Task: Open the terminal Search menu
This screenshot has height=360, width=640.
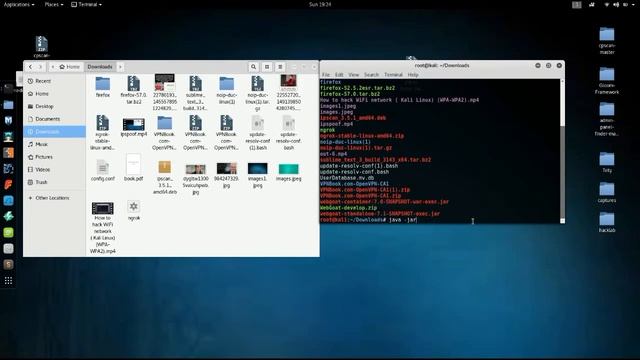Action: (x=371, y=75)
